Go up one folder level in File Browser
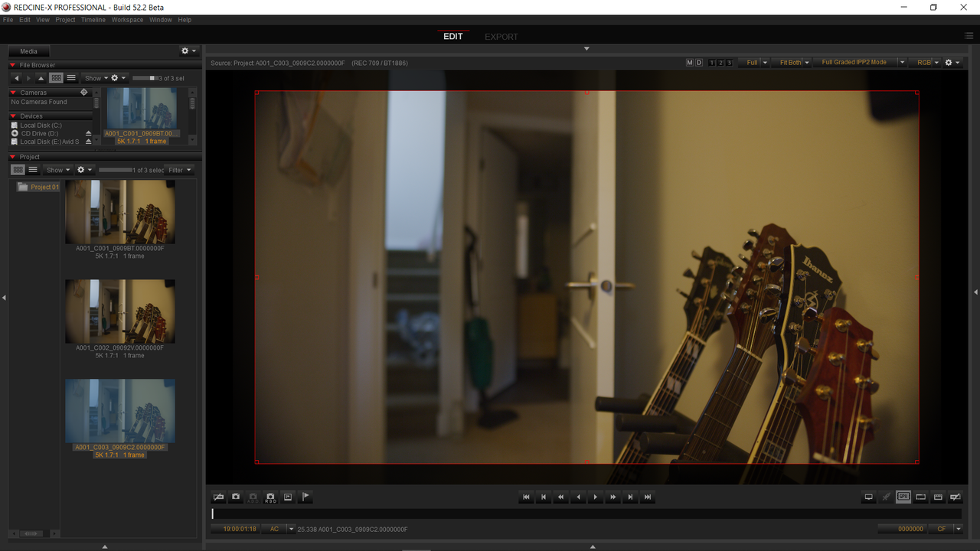 click(41, 78)
